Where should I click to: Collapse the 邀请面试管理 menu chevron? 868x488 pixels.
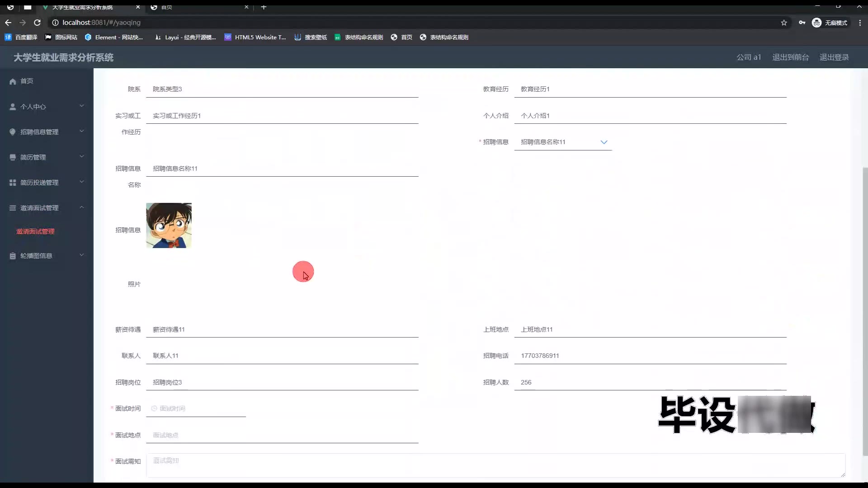[82, 207]
